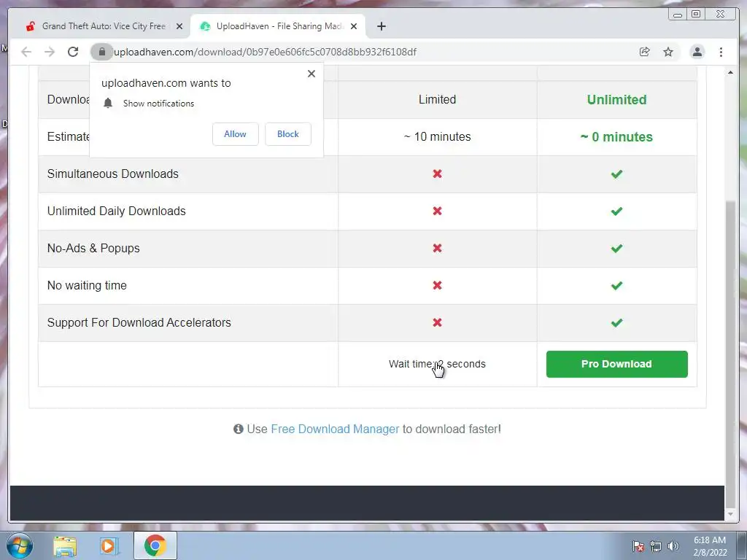The width and height of the screenshot is (747, 560).
Task: Click the scrollbar down arrow
Action: 730,514
